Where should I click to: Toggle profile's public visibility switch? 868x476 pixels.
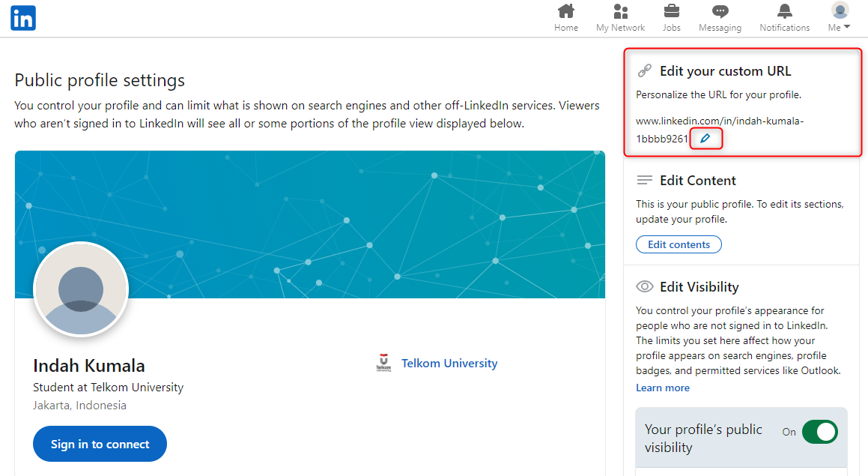coord(820,432)
